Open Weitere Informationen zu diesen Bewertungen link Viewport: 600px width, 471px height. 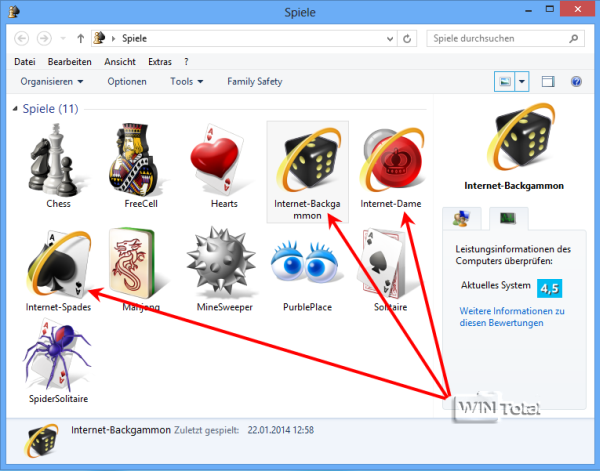(512, 317)
